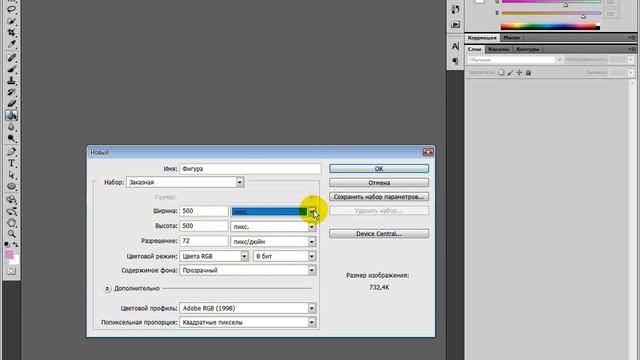Select the Paint Bucket tool
640x360 pixels.
click(x=11, y=116)
